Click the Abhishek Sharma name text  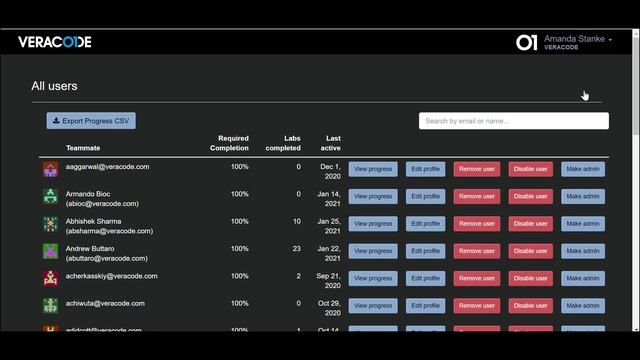pyautogui.click(x=93, y=221)
